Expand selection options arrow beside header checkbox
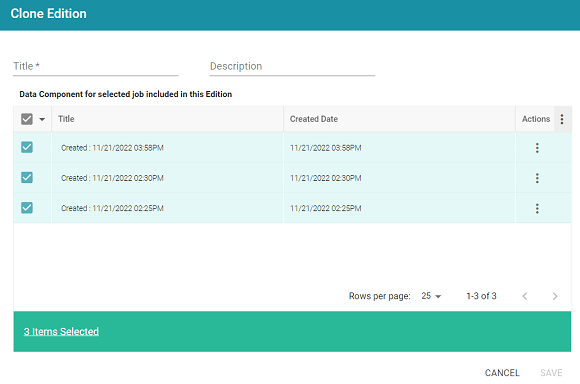The height and width of the screenshot is (384, 580). pos(42,119)
